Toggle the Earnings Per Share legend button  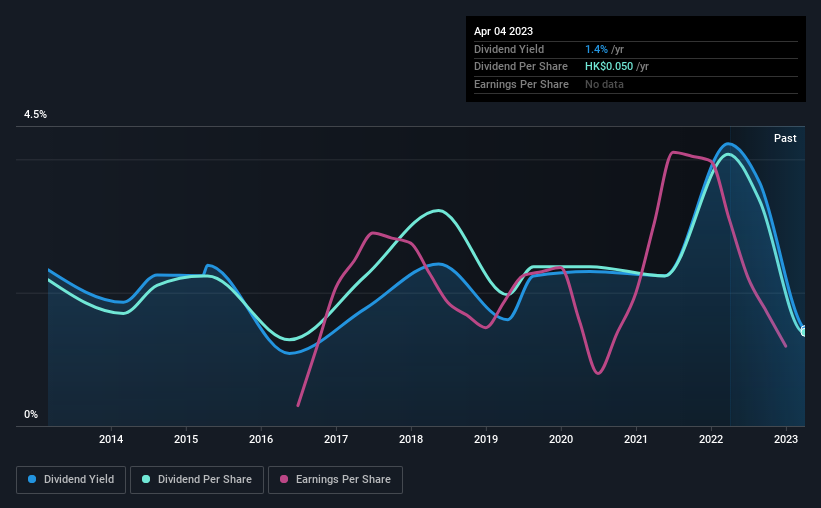coord(335,480)
